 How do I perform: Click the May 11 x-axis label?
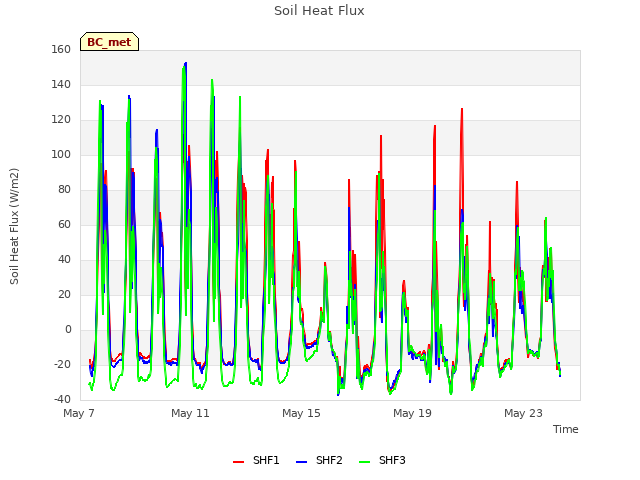pyautogui.click(x=190, y=413)
